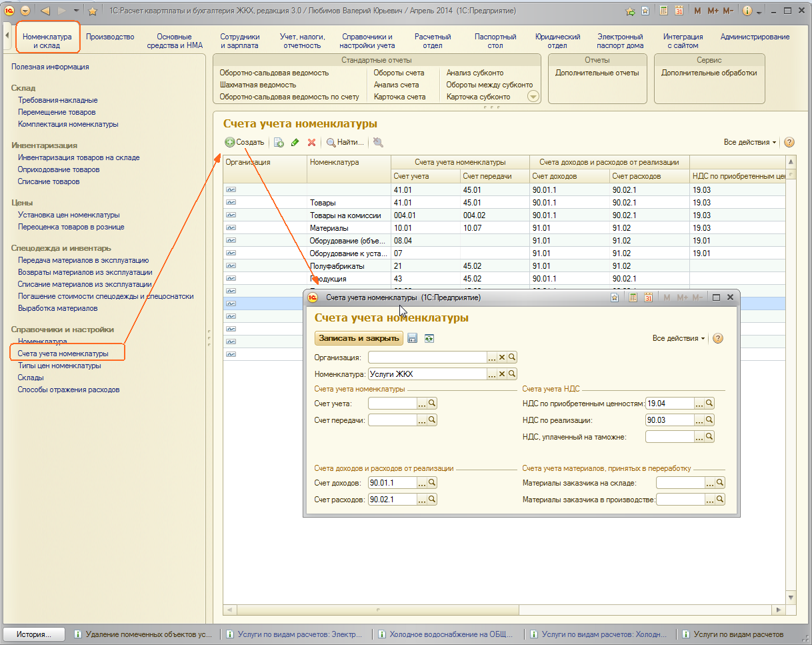The height and width of the screenshot is (645, 812).
Task: Click the help icon in list toolbar
Action: point(789,142)
